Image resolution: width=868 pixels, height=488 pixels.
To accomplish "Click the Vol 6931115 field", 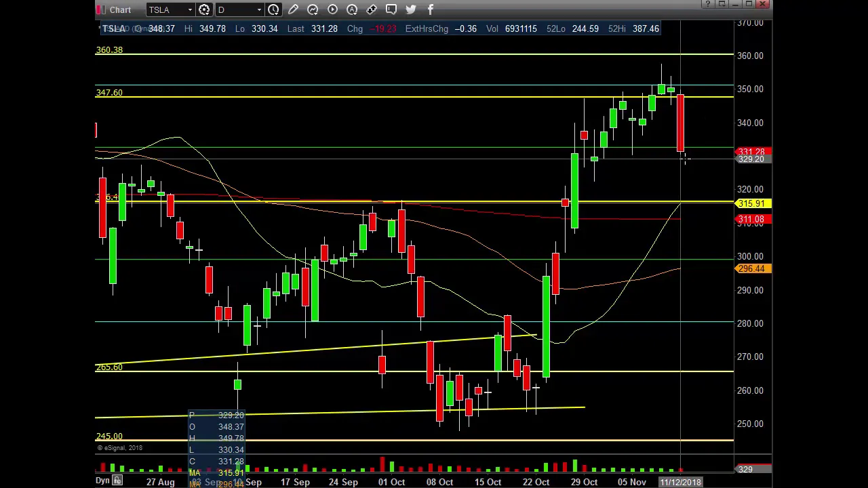I will (x=513, y=28).
